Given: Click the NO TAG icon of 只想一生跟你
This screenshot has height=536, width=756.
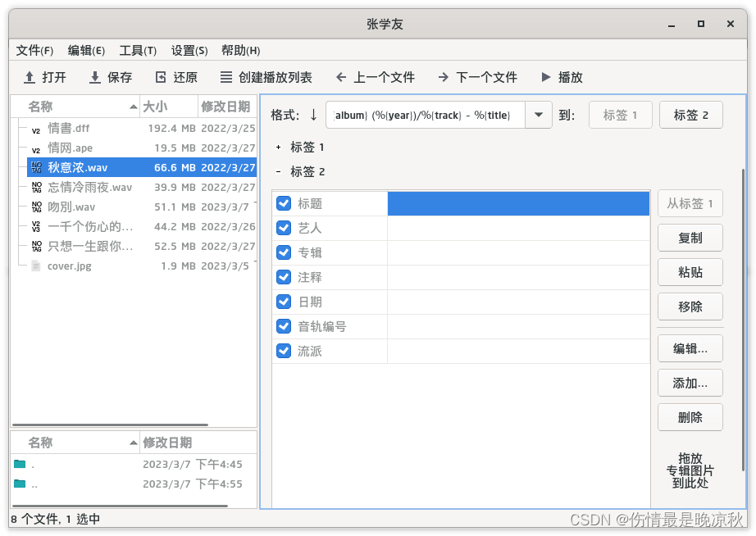Looking at the screenshot, I should [x=37, y=247].
